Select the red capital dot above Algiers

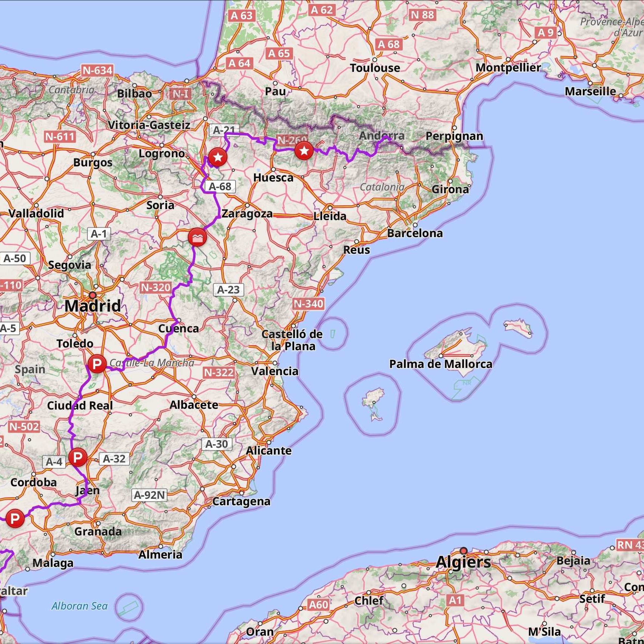click(464, 551)
